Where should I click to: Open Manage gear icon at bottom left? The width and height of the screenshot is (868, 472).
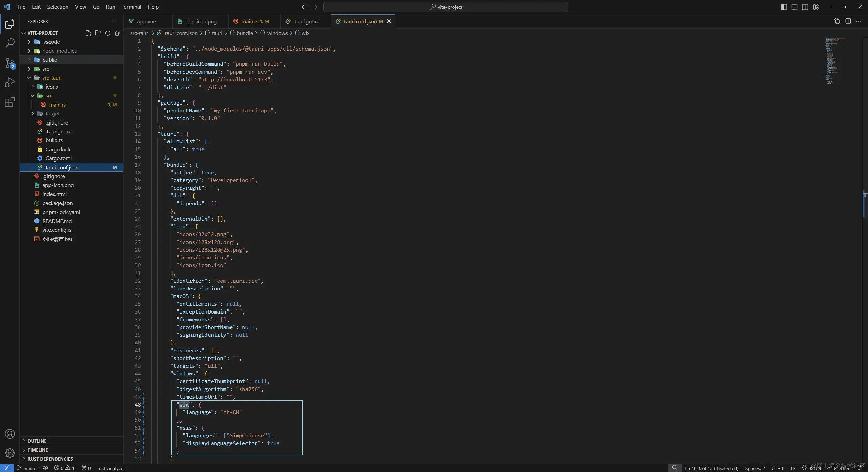tap(10, 453)
